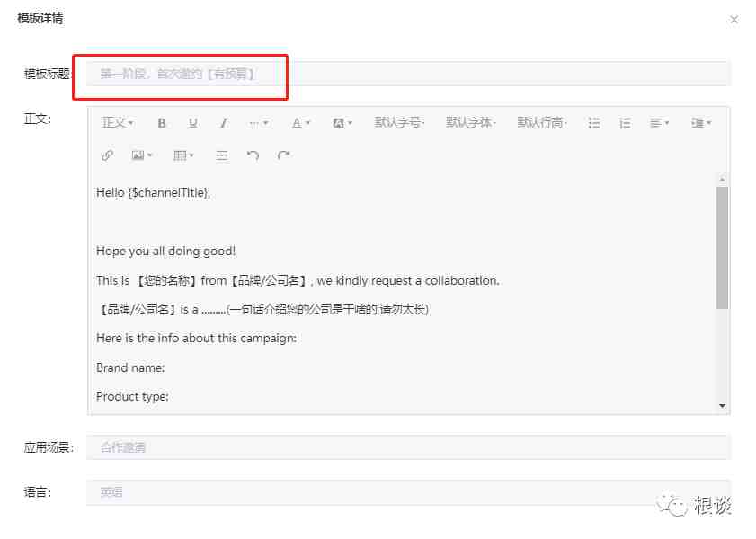Open background color picker
Viewport: 756px width, 539px height.
click(x=342, y=123)
